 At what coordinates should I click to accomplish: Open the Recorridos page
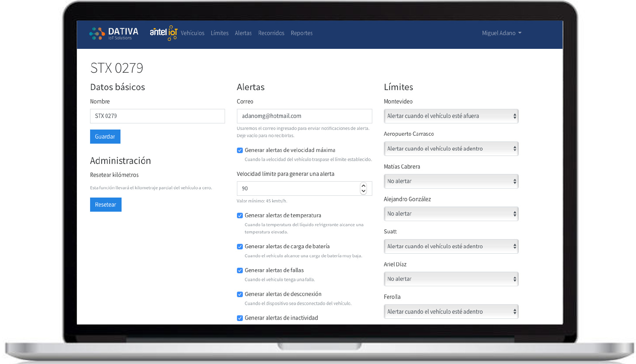coord(271,33)
